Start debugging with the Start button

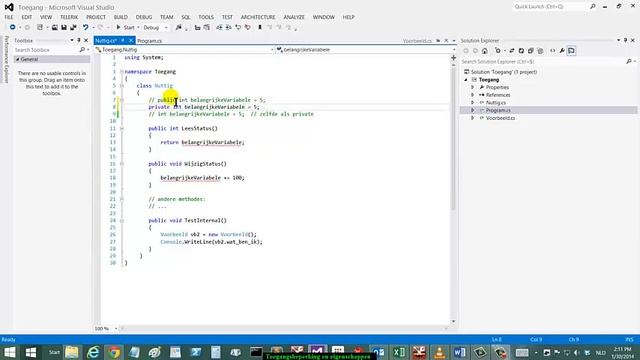point(125,27)
